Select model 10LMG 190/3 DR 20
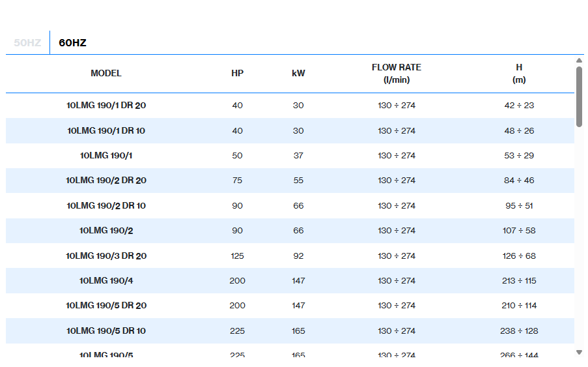This screenshot has width=588, height=367. click(x=106, y=256)
